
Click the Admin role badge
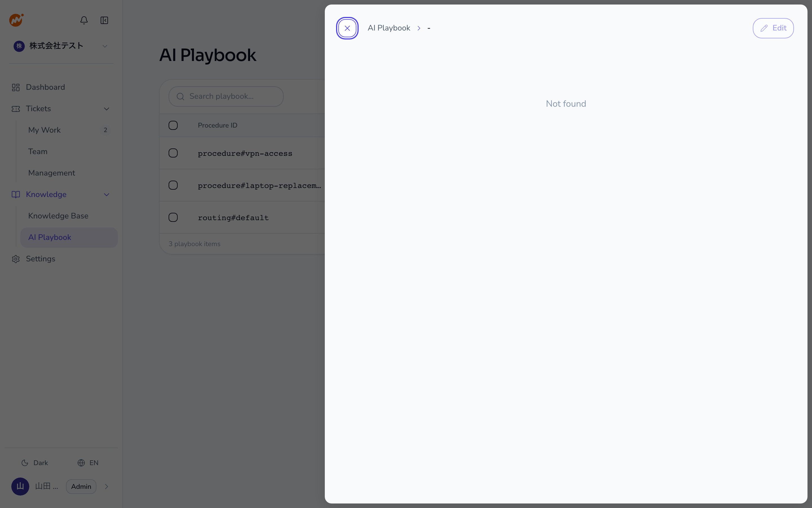(x=81, y=487)
